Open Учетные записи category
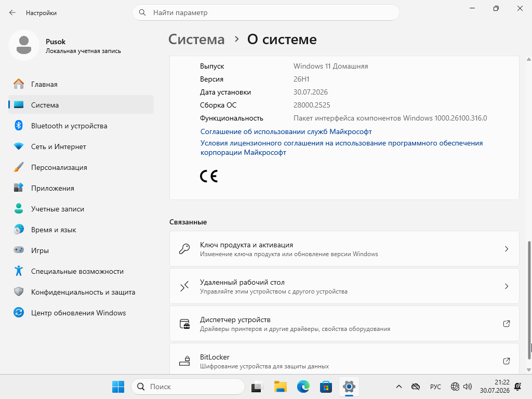 81,209
